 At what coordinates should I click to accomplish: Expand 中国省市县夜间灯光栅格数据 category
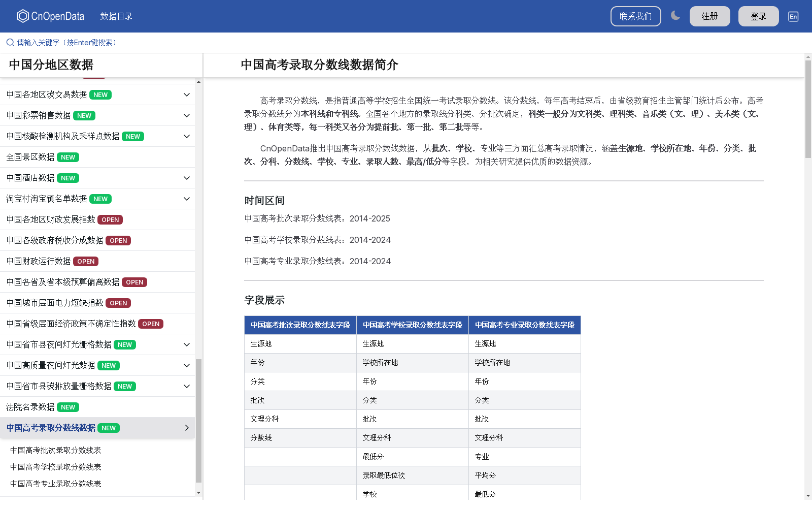(x=186, y=344)
